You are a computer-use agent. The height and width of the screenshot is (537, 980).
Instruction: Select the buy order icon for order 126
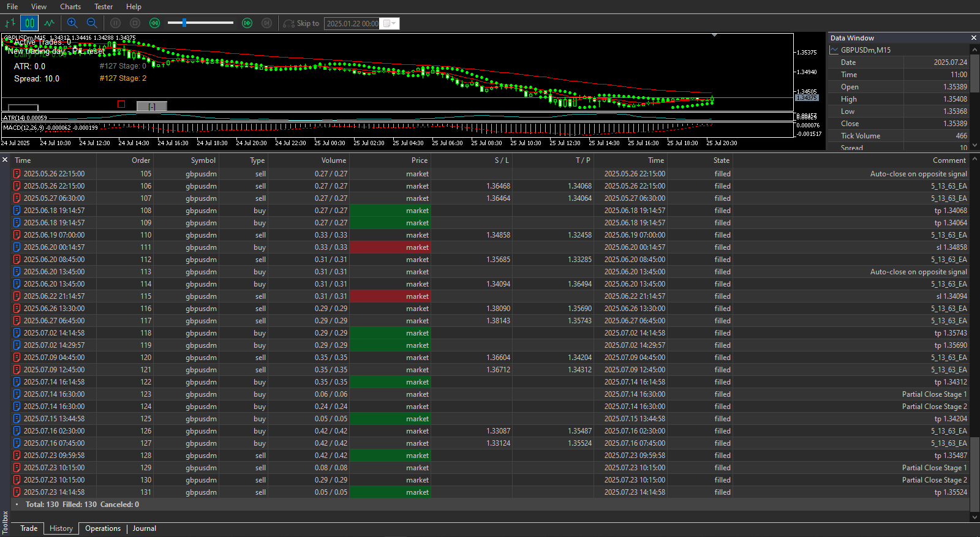[x=17, y=431]
